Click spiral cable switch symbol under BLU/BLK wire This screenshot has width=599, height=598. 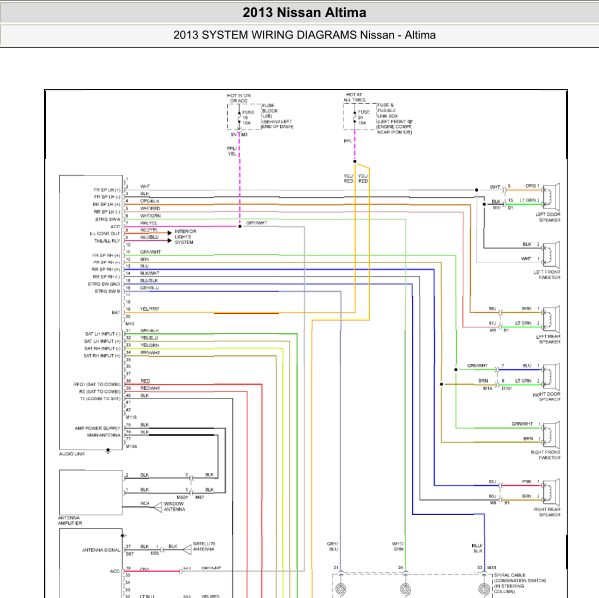[484, 589]
